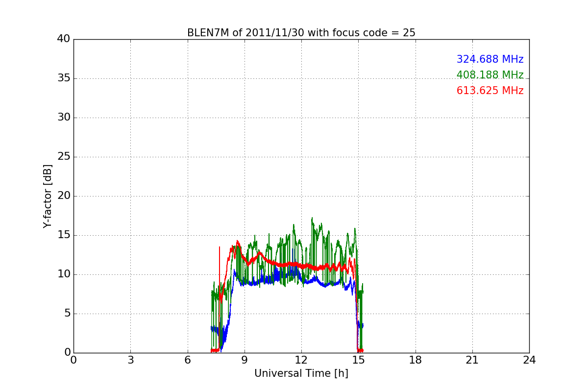Click the plot title 'BLEN7M of 2011/11/30'
The height and width of the screenshot is (392, 588).
301,33
